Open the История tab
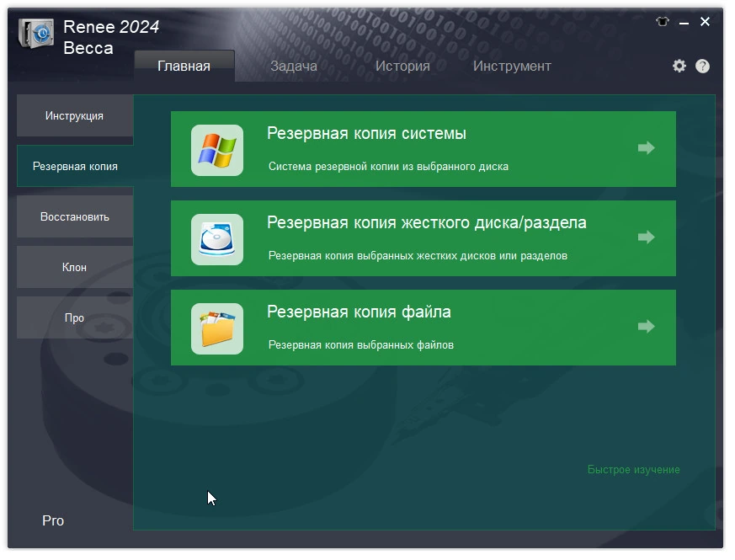 [x=402, y=67]
